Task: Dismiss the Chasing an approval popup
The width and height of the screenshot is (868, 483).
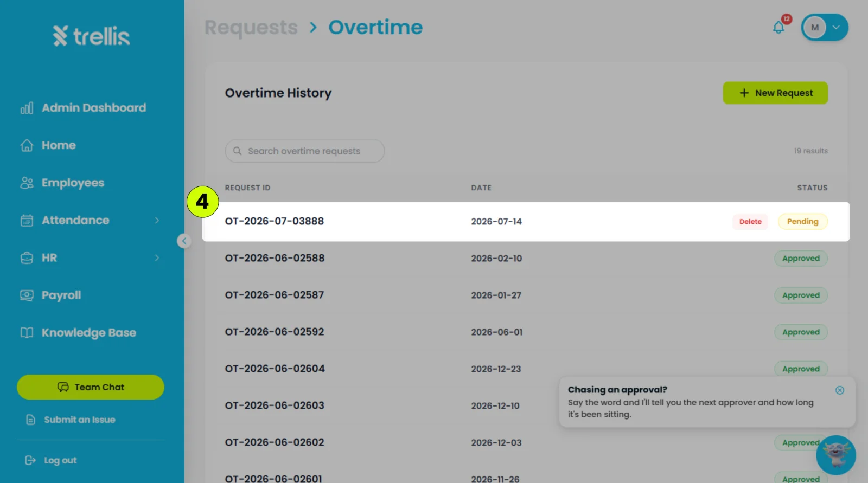Action: [x=840, y=390]
